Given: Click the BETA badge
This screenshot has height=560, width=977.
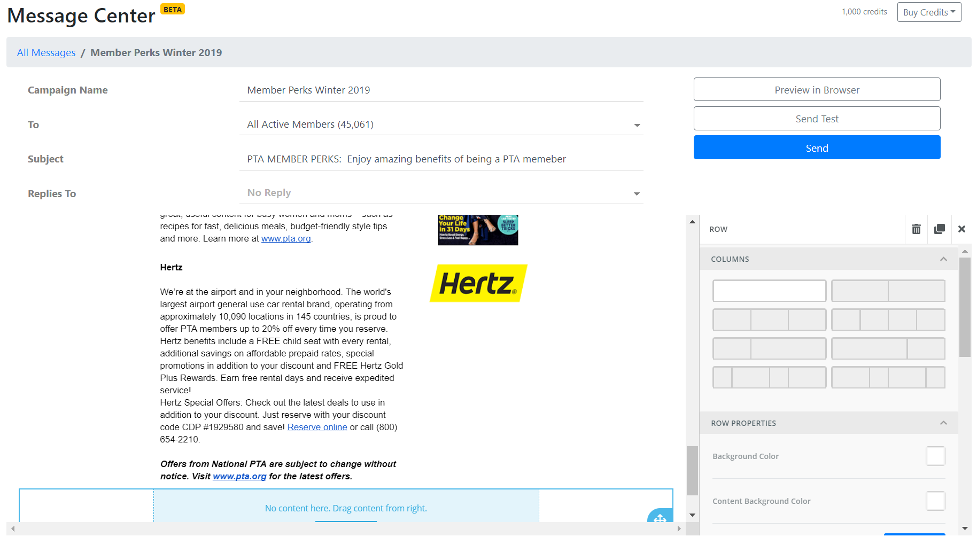Looking at the screenshot, I should [173, 10].
